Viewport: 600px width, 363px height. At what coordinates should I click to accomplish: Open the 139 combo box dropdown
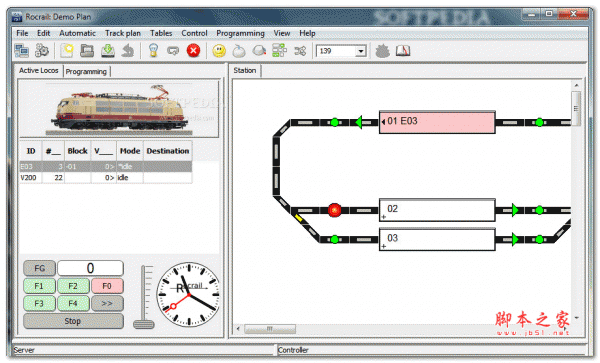pyautogui.click(x=360, y=51)
